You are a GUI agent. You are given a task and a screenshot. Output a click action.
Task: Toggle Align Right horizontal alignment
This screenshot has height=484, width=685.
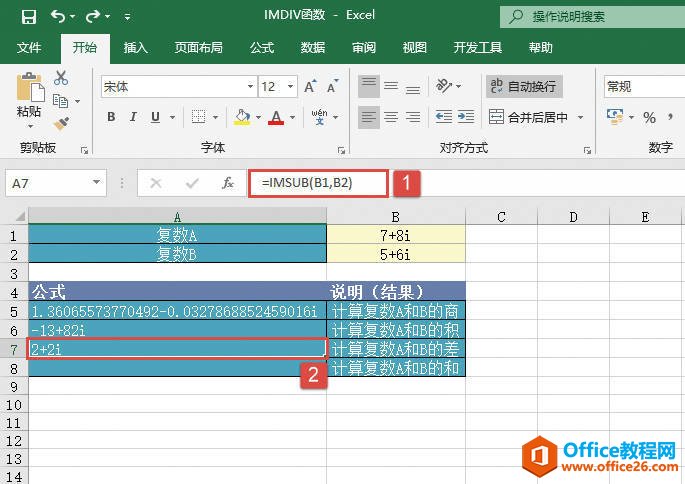coord(413,117)
